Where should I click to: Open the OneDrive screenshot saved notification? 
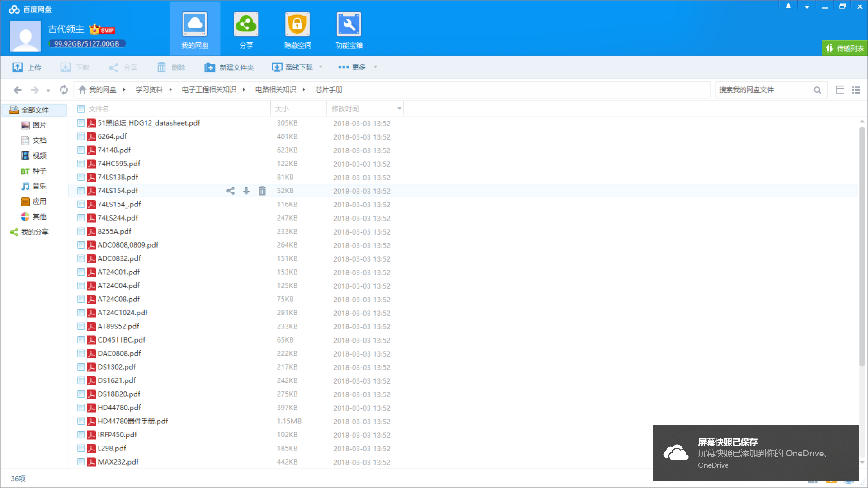[756, 453]
